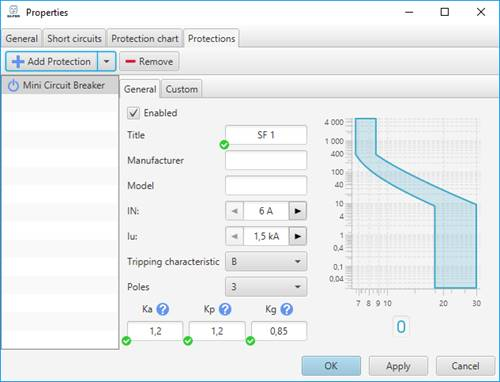Click the green validation check under Kg
The width and height of the screenshot is (500, 382).
coord(250,341)
